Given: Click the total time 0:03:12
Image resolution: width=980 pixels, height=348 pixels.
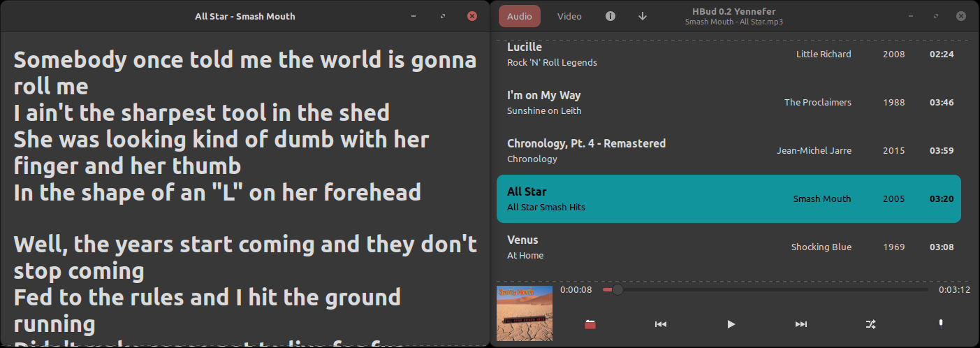Looking at the screenshot, I should [x=954, y=289].
